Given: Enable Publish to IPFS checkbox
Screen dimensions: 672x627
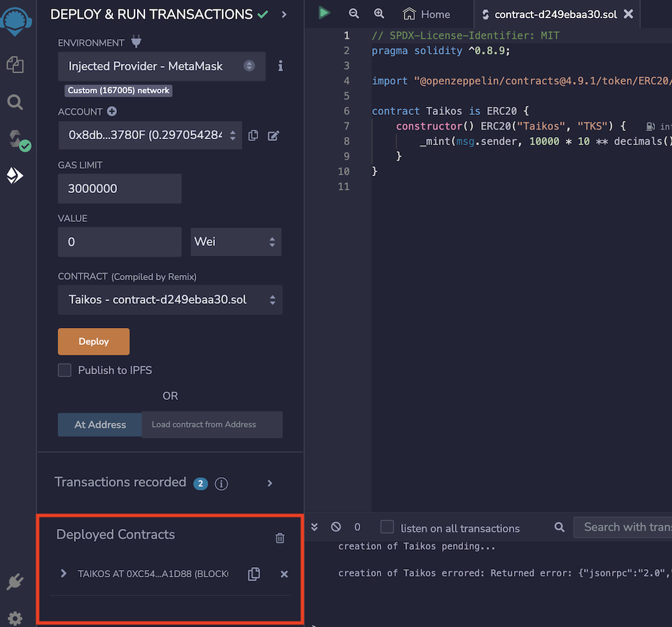Looking at the screenshot, I should pyautogui.click(x=65, y=370).
